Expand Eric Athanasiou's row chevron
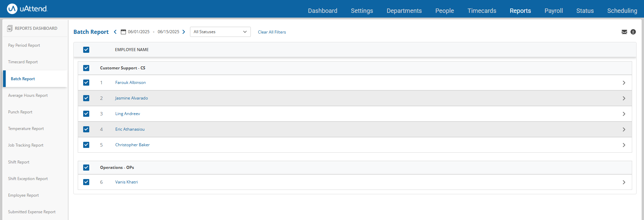Image resolution: width=644 pixels, height=220 pixels. coord(624,130)
